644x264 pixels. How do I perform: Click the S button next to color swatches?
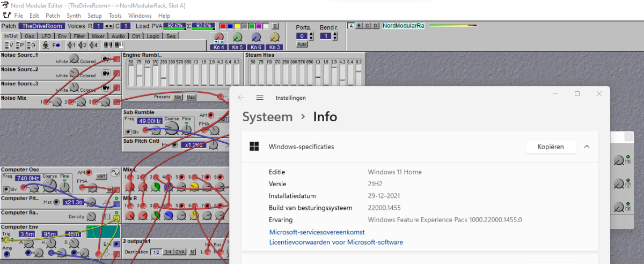[275, 26]
